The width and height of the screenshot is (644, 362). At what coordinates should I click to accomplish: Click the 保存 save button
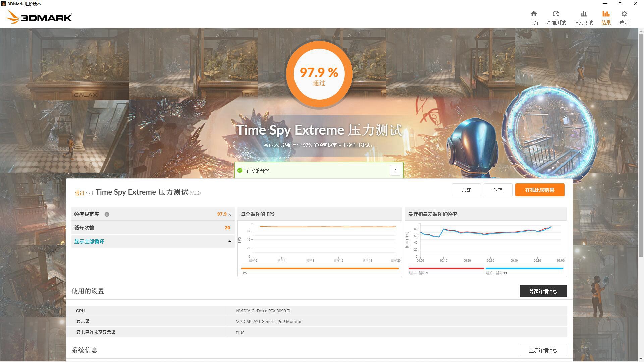(x=498, y=190)
